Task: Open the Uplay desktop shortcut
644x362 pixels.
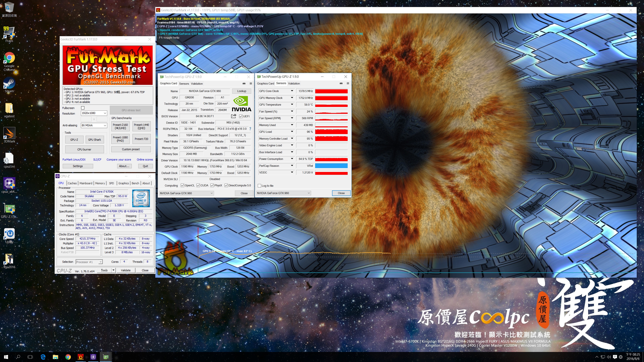Action: pos(9,236)
